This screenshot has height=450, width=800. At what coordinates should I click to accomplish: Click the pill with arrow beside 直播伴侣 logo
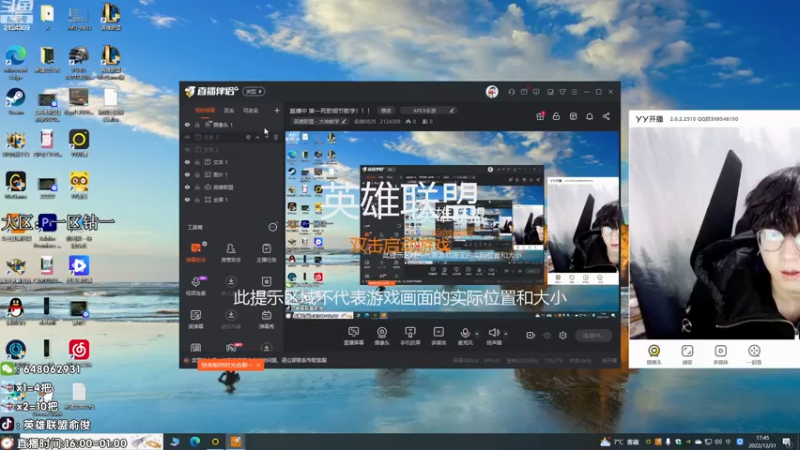[x=254, y=92]
